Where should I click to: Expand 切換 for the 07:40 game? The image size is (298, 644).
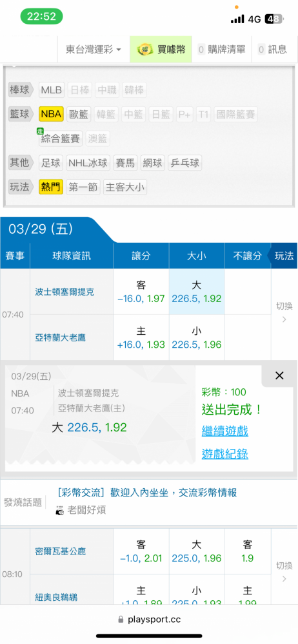(x=284, y=312)
